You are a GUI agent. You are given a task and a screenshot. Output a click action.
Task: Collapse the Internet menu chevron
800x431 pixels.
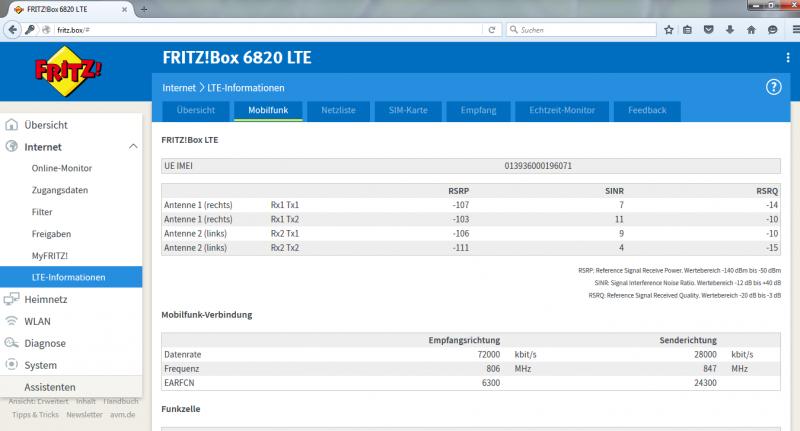coord(133,146)
